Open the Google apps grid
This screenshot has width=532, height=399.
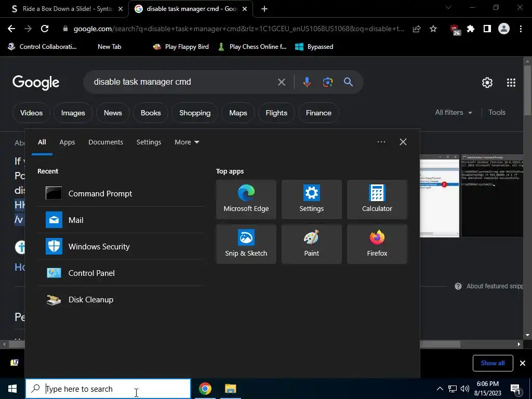point(511,83)
